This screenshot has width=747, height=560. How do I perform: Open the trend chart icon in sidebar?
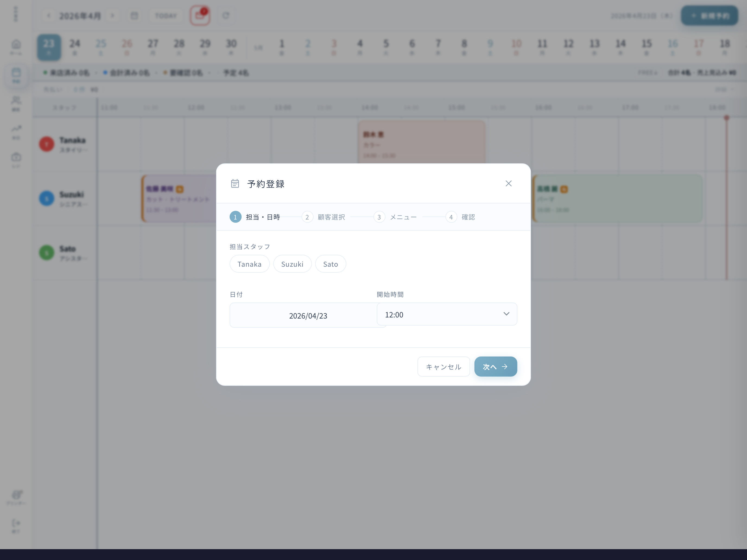pos(16,132)
